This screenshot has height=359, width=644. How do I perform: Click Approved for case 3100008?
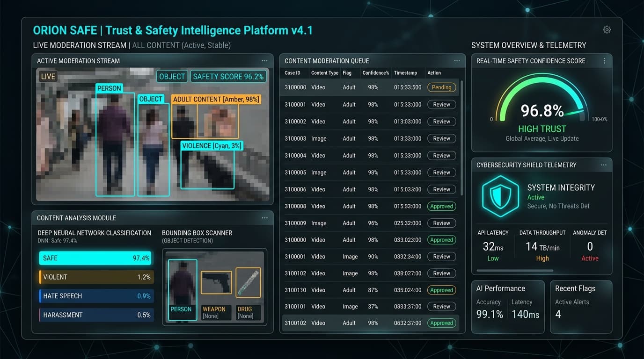coord(441,206)
